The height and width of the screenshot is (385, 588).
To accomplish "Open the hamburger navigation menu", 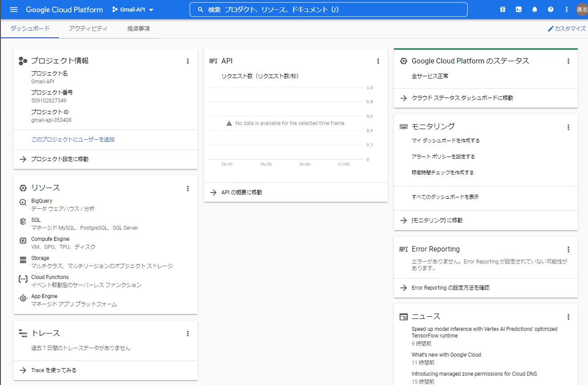I will (14, 9).
